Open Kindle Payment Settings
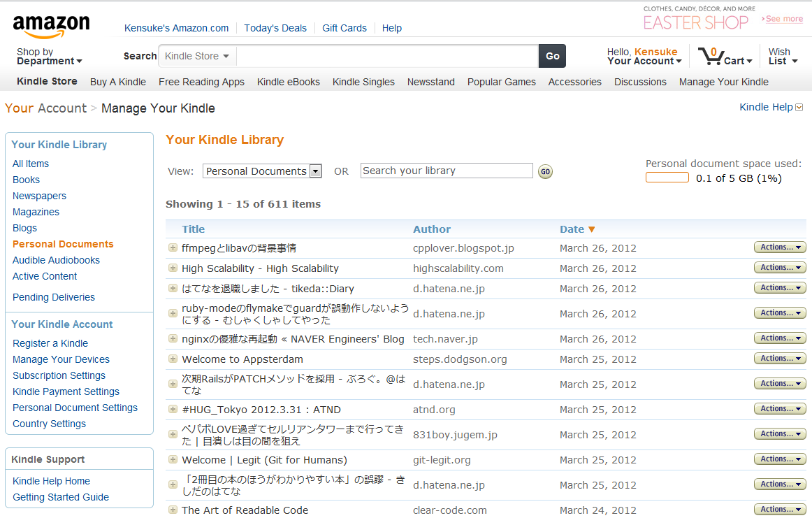Image resolution: width=812 pixels, height=518 pixels. click(66, 391)
